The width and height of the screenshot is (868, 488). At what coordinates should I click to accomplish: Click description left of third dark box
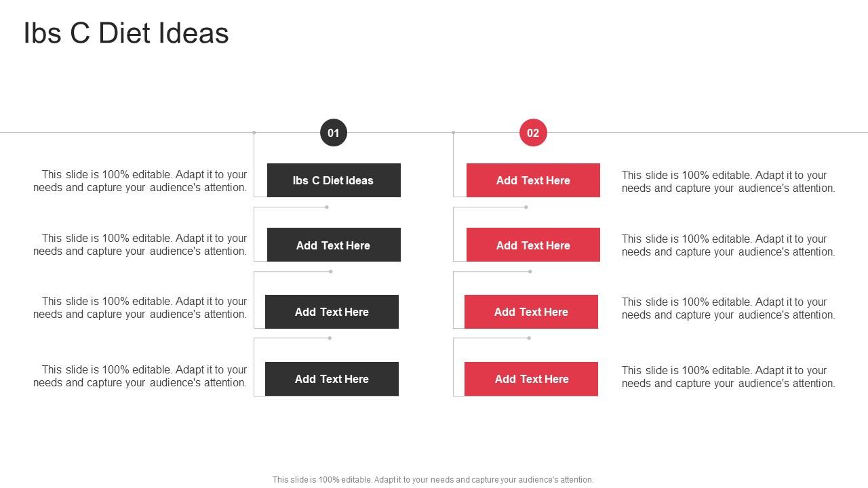tap(140, 308)
